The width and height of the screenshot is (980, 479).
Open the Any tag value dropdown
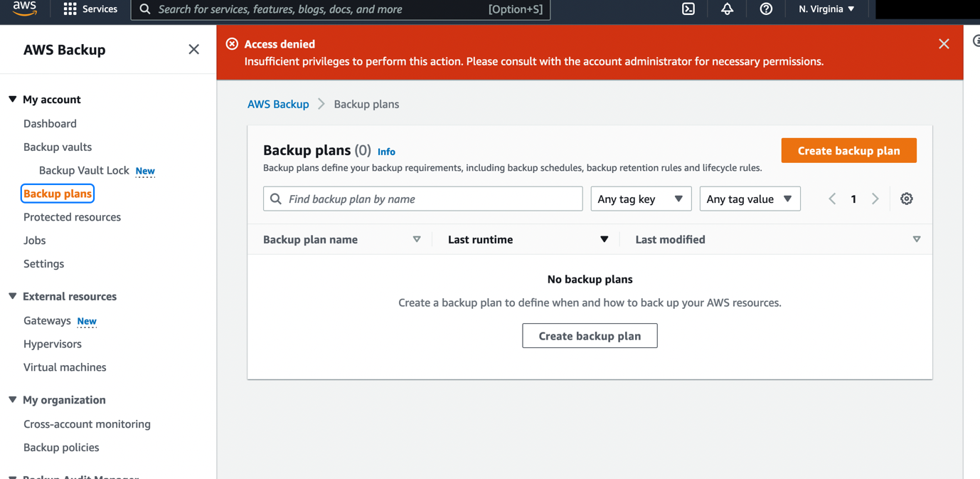(750, 199)
